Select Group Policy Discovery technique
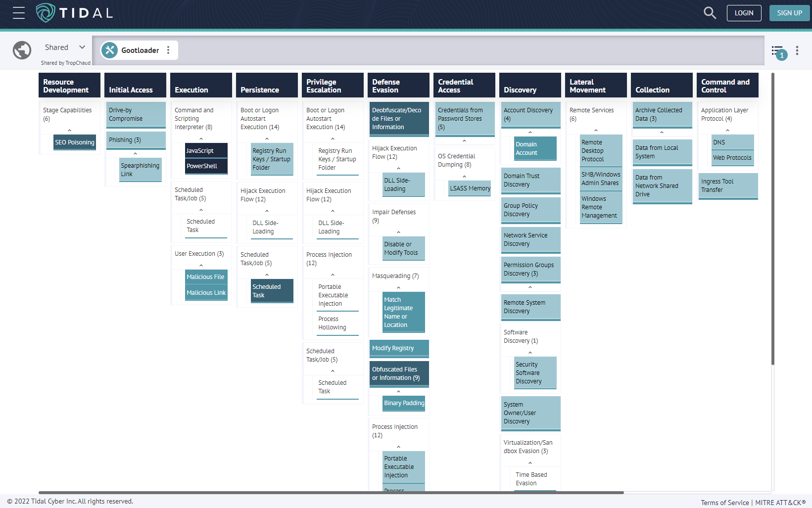The image size is (812, 508). pos(531,210)
